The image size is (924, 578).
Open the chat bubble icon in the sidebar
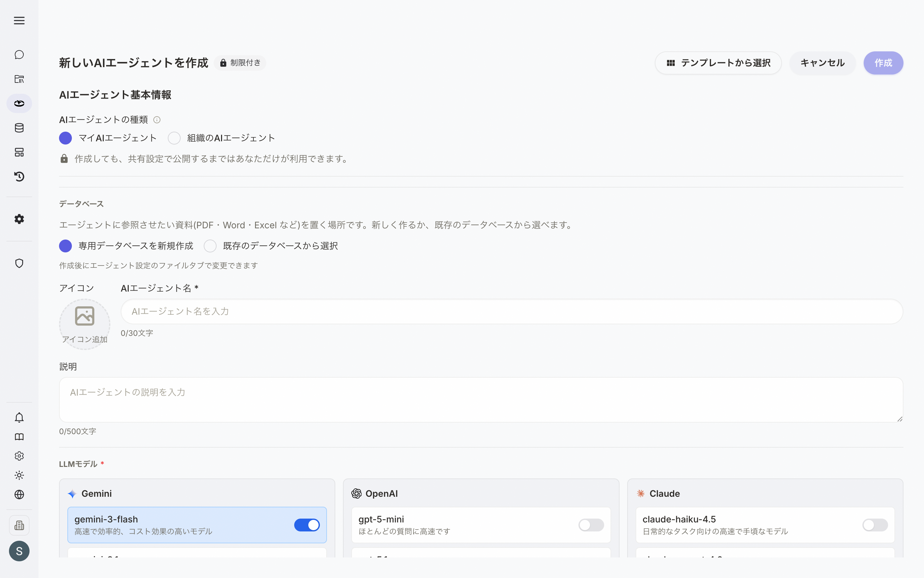(x=19, y=55)
